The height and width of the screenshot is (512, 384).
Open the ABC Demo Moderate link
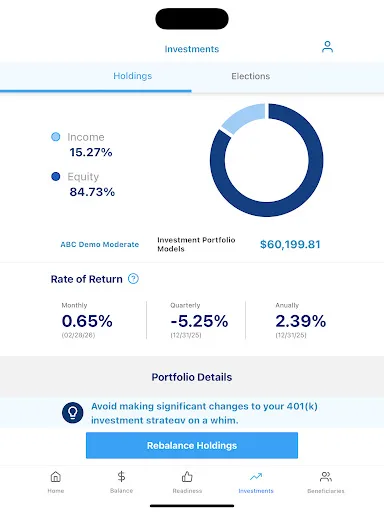click(100, 244)
